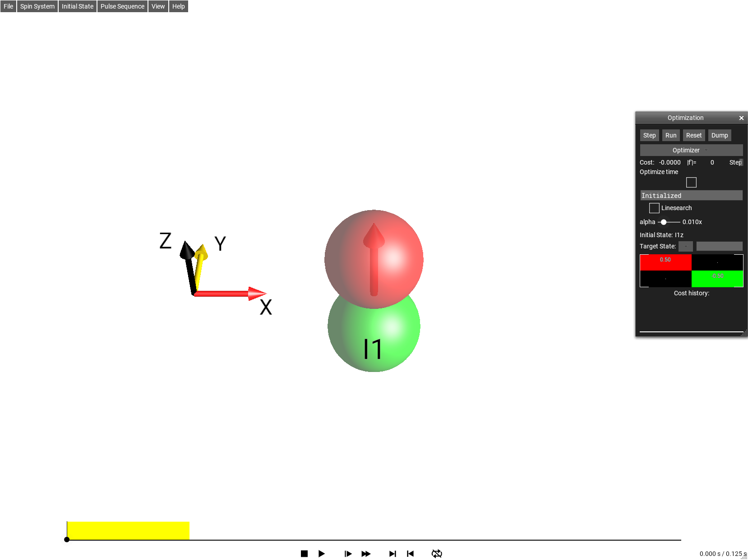Open the Pulse Sequence menu
The width and height of the screenshot is (748, 560).
(122, 6)
